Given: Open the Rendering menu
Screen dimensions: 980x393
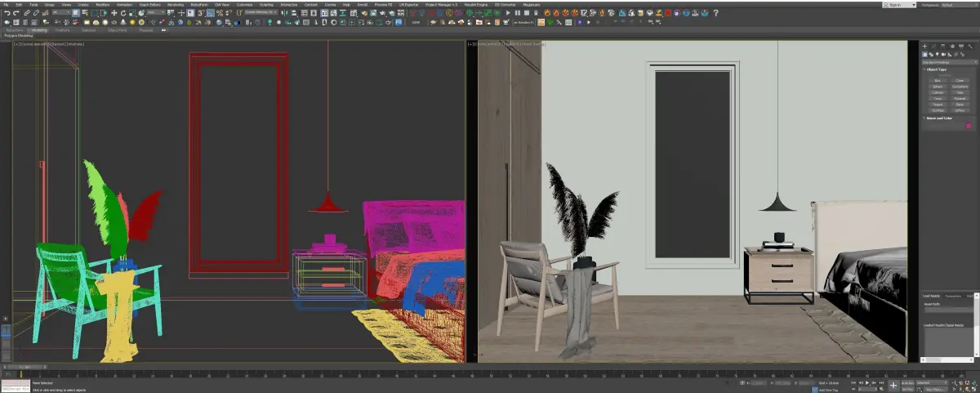Looking at the screenshot, I should coord(176,5).
